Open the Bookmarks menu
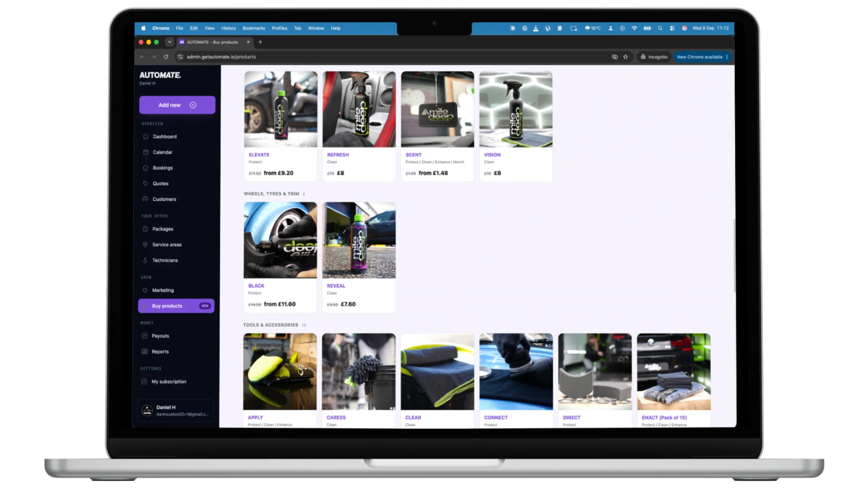Image resolution: width=868 pixels, height=488 pixels. [254, 28]
